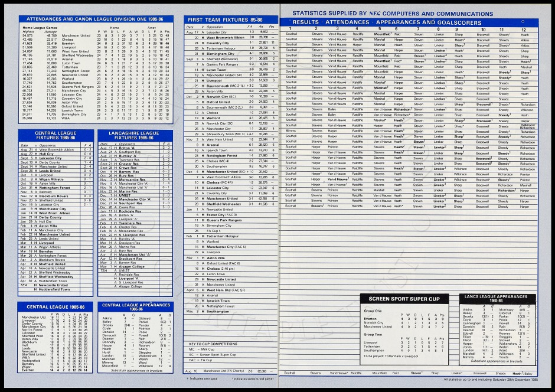Click the 'Central League Fixtures 1985-86' heading
Image resolution: width=555 pixels, height=392 pixels.
click(56, 135)
